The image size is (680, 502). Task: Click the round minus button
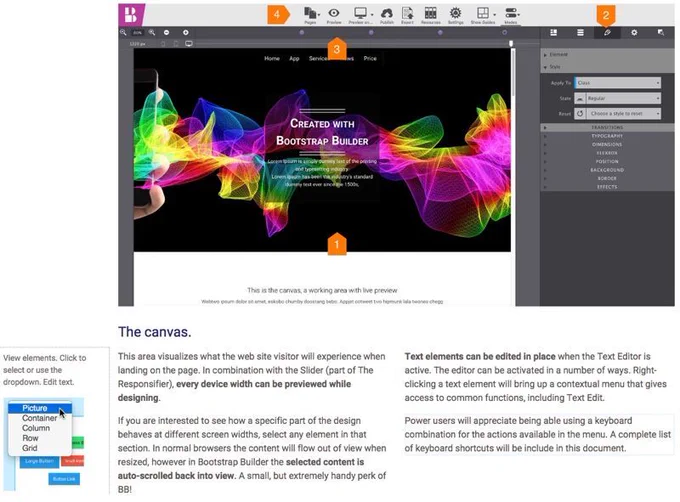pyautogui.click(x=167, y=33)
